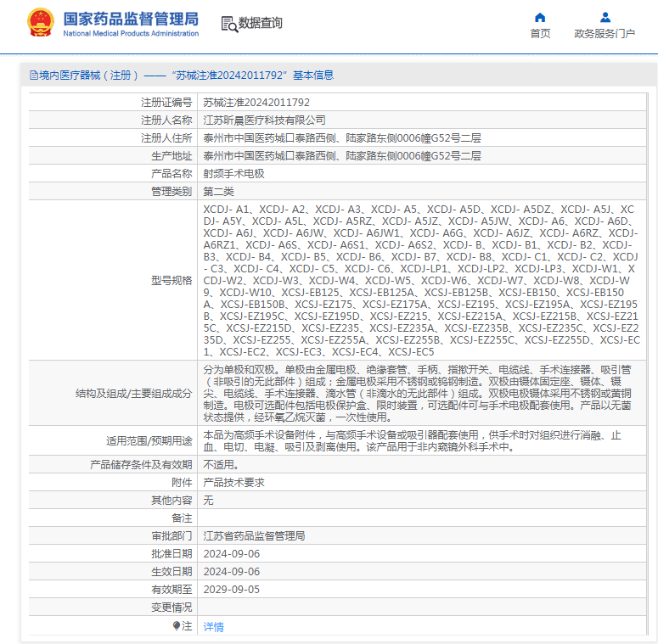The image size is (658, 644).
Task: Select the 首页 menu label
Action: coord(540,34)
